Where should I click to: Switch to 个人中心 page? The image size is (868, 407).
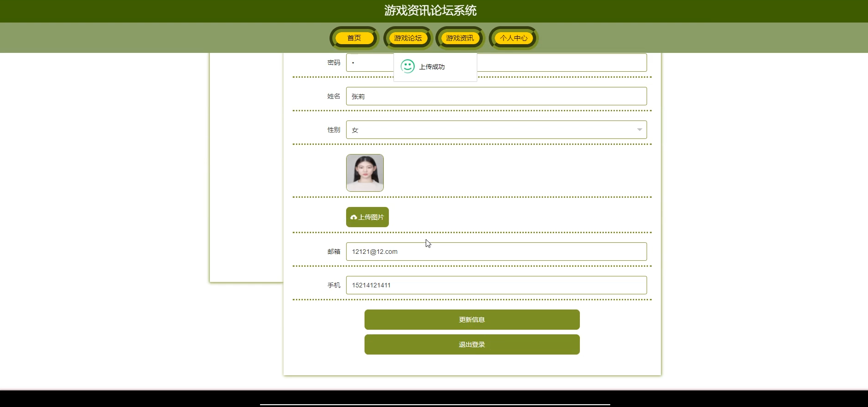coord(514,38)
